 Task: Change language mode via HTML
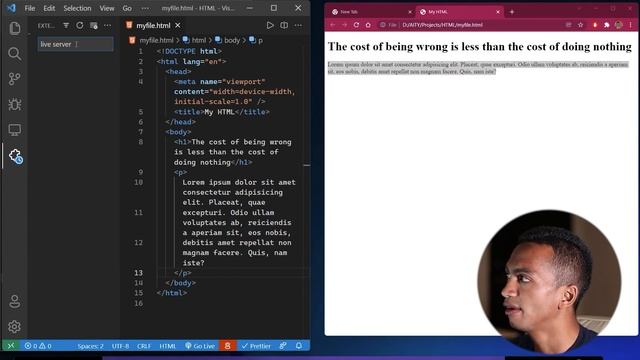tap(167, 346)
